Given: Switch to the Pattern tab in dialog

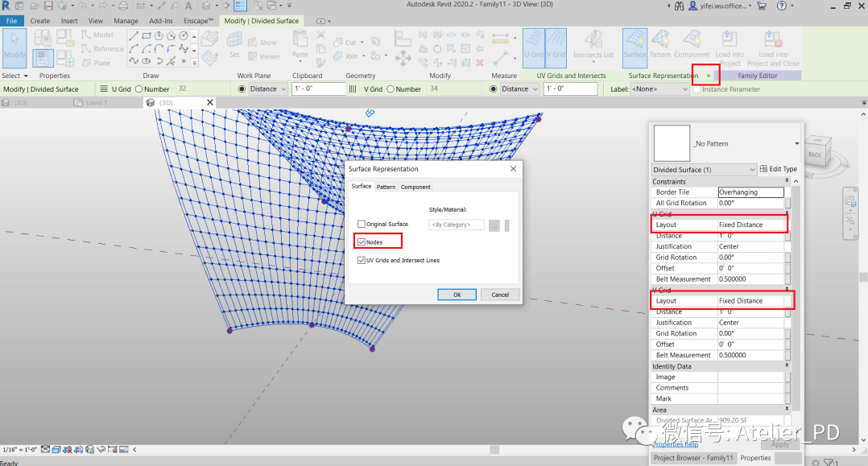Looking at the screenshot, I should (386, 187).
